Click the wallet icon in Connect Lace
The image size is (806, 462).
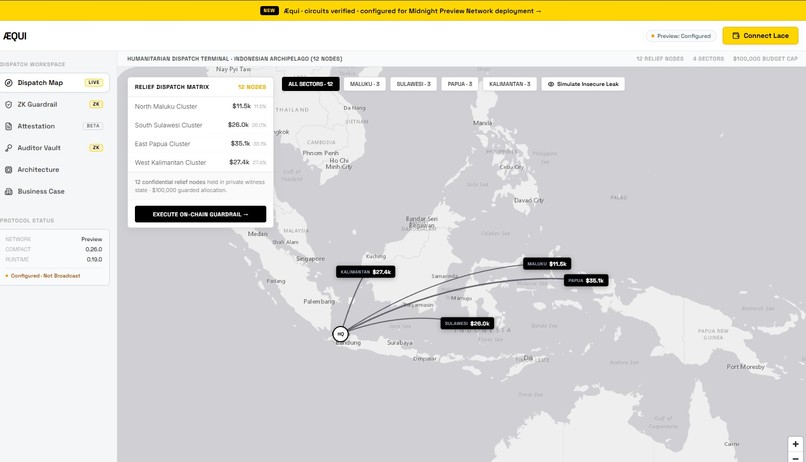click(736, 36)
